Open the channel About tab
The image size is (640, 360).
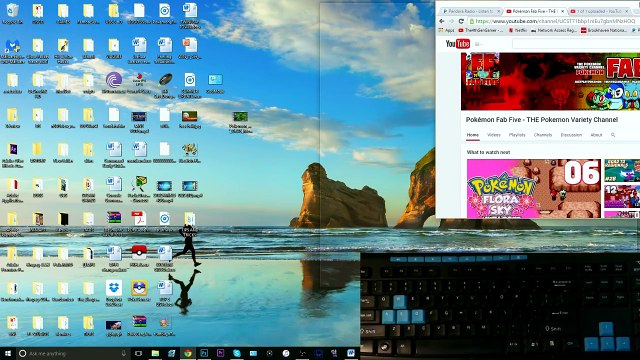tap(596, 135)
